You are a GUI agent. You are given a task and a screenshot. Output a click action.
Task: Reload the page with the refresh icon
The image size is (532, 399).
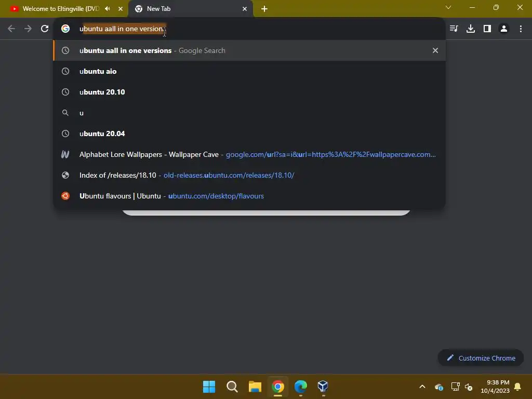(45, 29)
